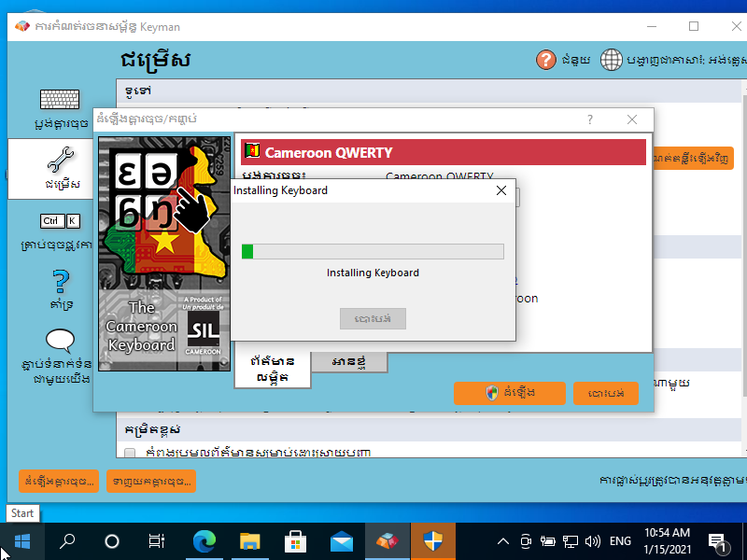Open Mail app from taskbar
Viewport: 747px width, 560px height.
click(341, 541)
